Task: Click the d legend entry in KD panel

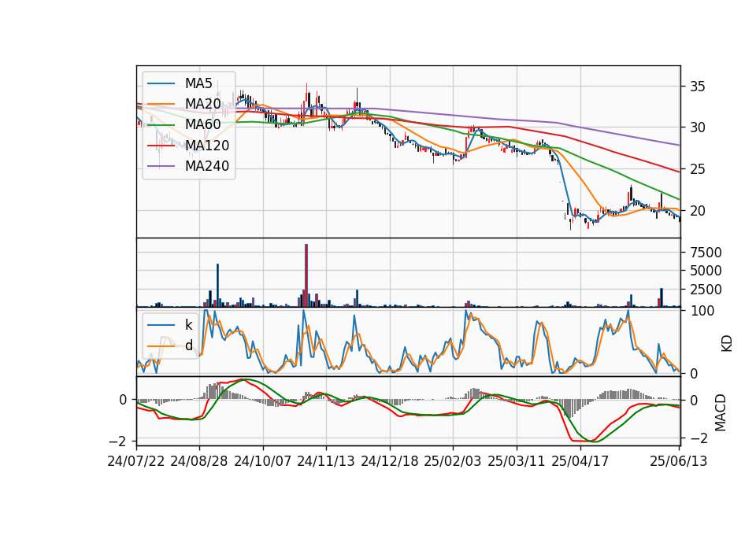Action: [188, 345]
